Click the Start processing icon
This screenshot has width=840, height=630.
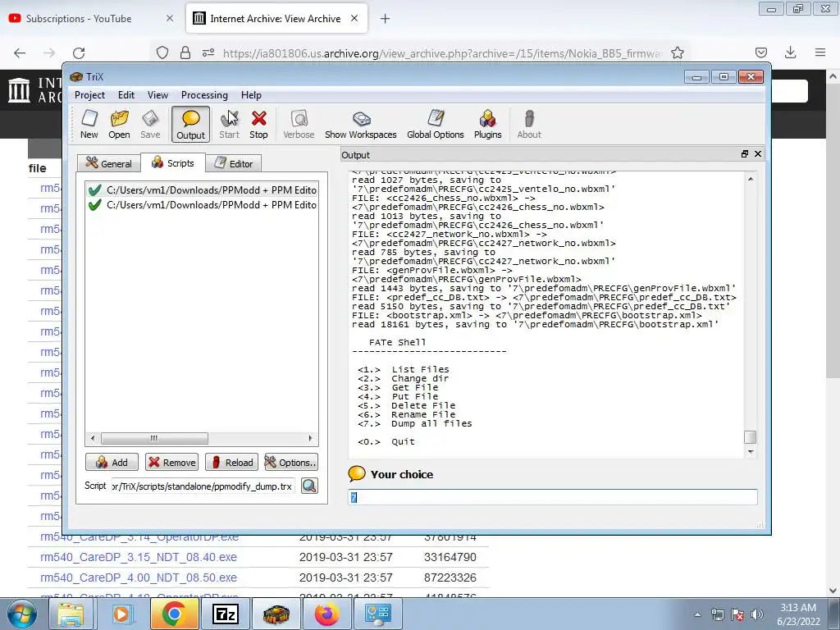pyautogui.click(x=230, y=125)
